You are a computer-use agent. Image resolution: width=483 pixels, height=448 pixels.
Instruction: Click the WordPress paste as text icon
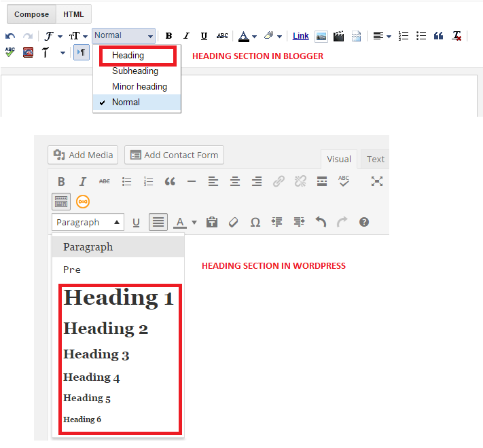[212, 222]
